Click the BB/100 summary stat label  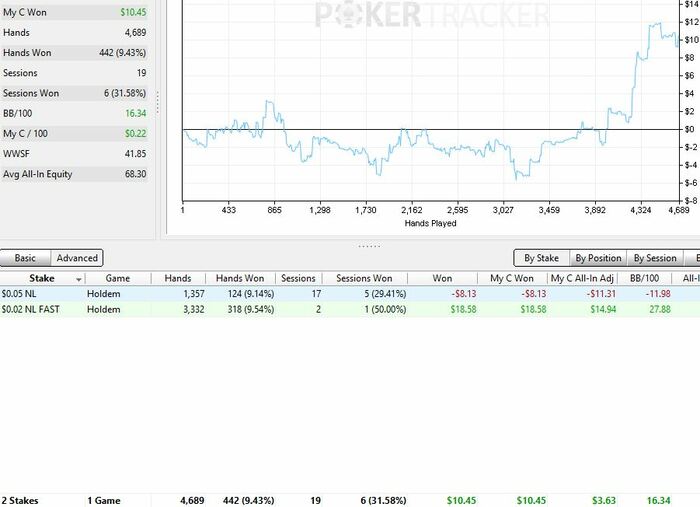[x=17, y=113]
